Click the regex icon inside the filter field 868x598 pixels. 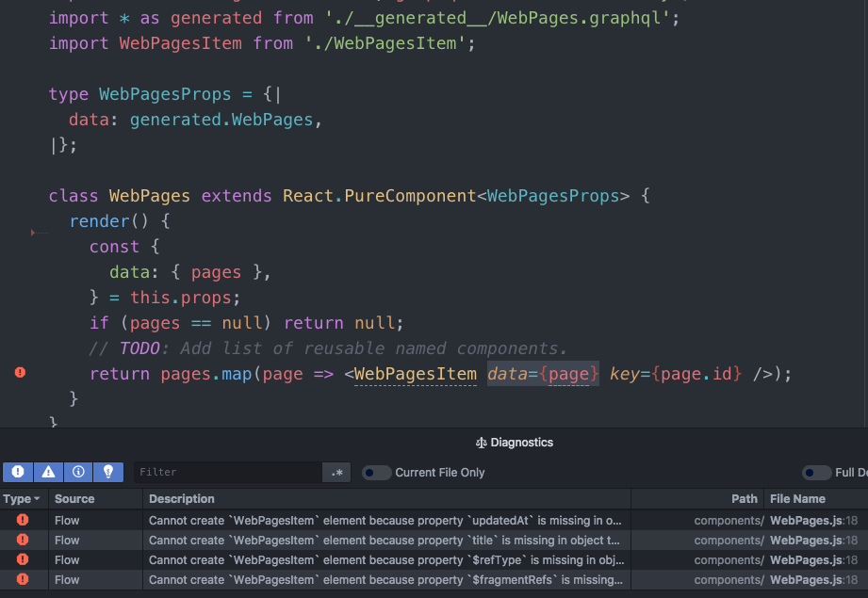click(336, 472)
